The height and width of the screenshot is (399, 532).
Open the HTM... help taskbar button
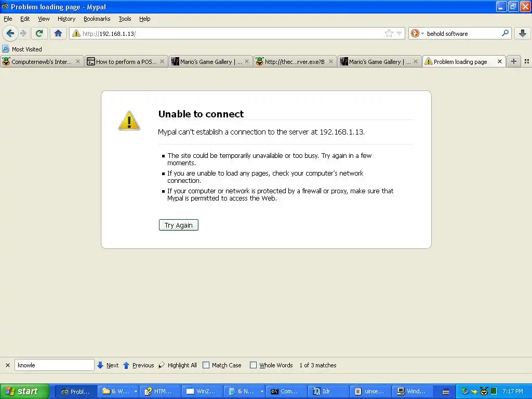point(160,391)
